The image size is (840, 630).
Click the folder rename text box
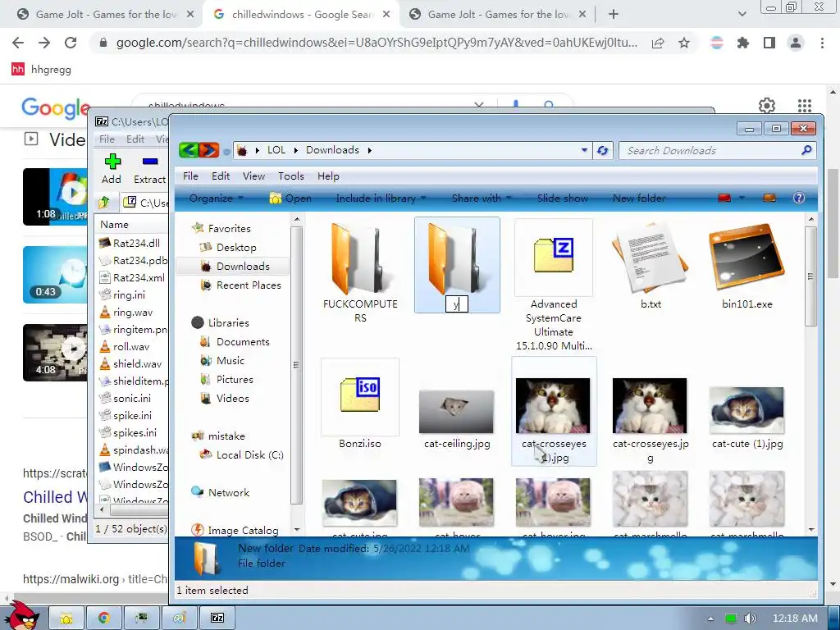pos(456,304)
